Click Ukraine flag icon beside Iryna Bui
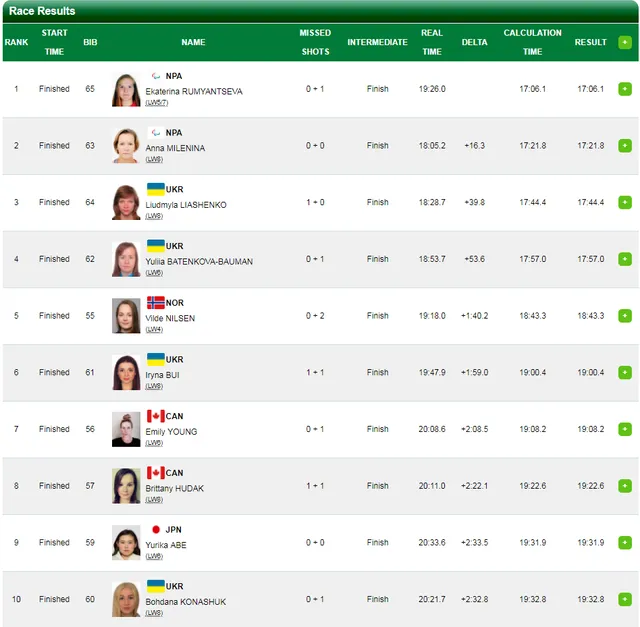This screenshot has width=640, height=627. 155,359
